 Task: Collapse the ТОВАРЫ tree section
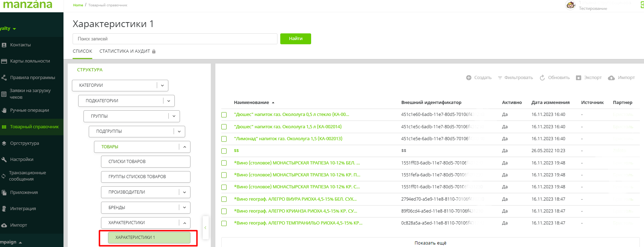coord(185,147)
